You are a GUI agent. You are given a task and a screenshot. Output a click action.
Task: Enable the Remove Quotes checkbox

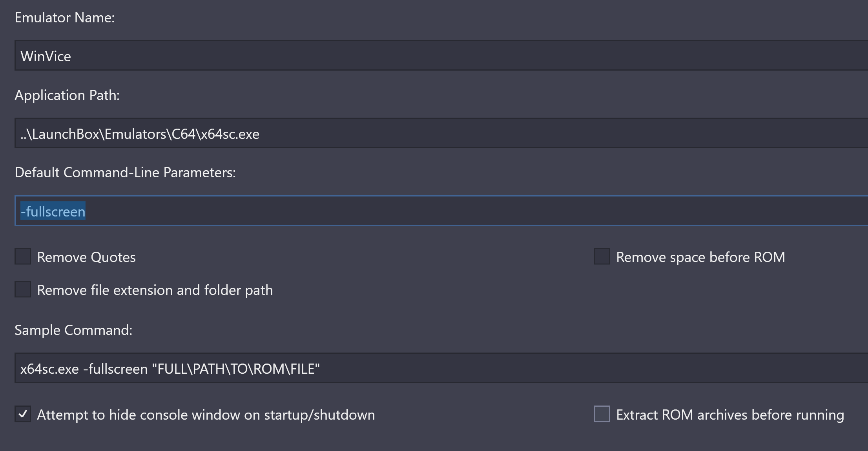coord(23,256)
